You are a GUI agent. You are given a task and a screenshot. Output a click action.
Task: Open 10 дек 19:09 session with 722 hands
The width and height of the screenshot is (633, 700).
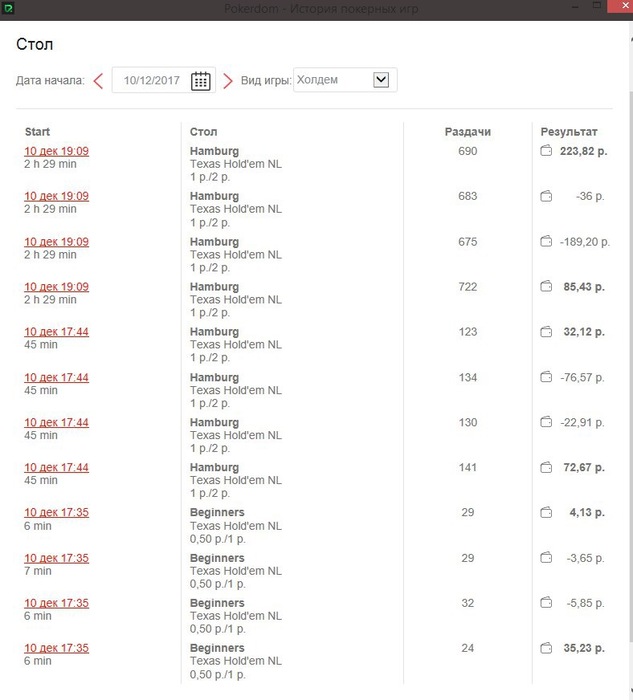point(56,287)
